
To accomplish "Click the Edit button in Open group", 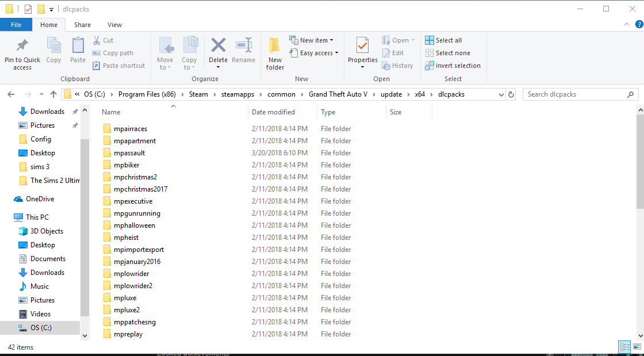I will (393, 53).
